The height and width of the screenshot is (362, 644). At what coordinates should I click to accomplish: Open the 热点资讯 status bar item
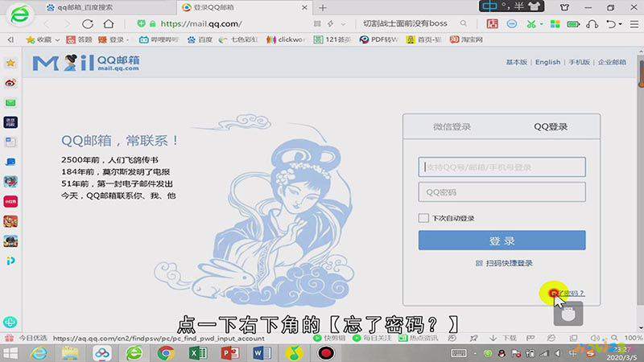[x=418, y=338]
